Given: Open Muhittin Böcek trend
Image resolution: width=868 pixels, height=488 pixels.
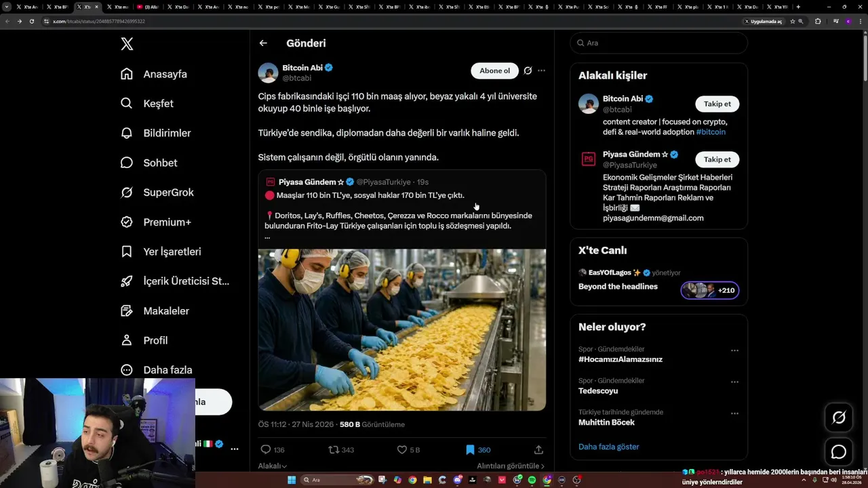Looking at the screenshot, I should (606, 422).
